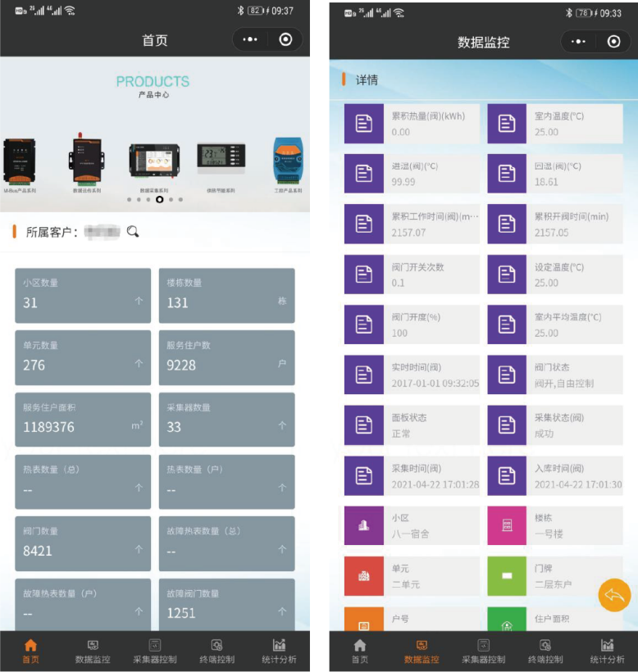Viewport: 638px width, 672px height.
Task: Open the orange highlighted 首页 tab
Action: coord(30,651)
